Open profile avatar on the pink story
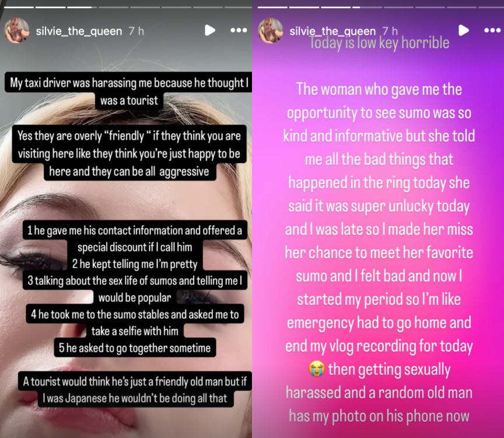Screen dimensions: 504x438 pos(270,30)
